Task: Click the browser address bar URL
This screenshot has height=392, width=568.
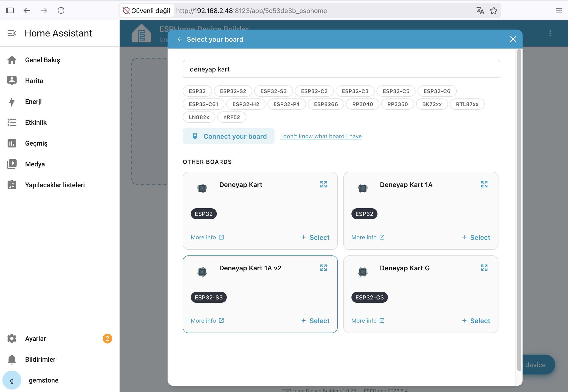Action: click(x=252, y=11)
